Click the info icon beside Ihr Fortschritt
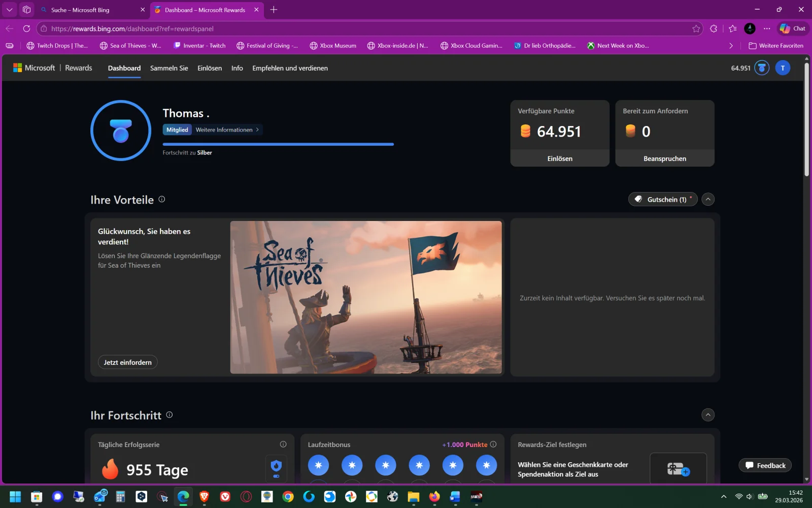The width and height of the screenshot is (812, 508). point(170,415)
